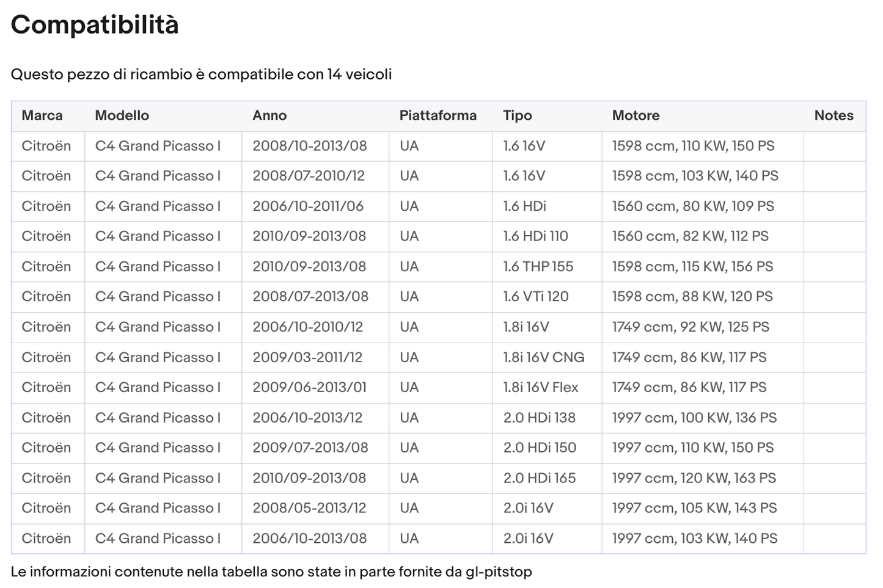Click the 2.0 HDi 165 type cell
Viewport: 883px width, 588px height.
point(539,478)
